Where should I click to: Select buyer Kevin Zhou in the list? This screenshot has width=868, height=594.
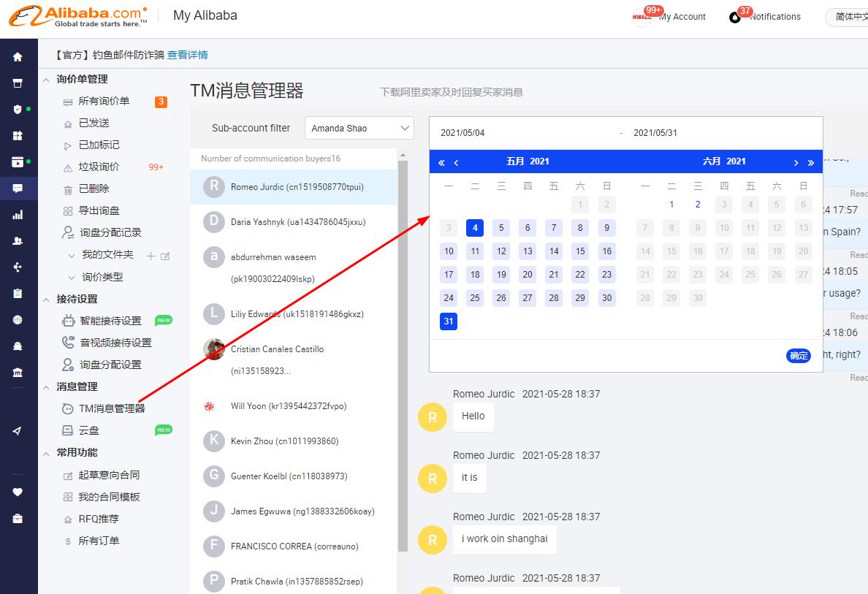click(x=294, y=441)
